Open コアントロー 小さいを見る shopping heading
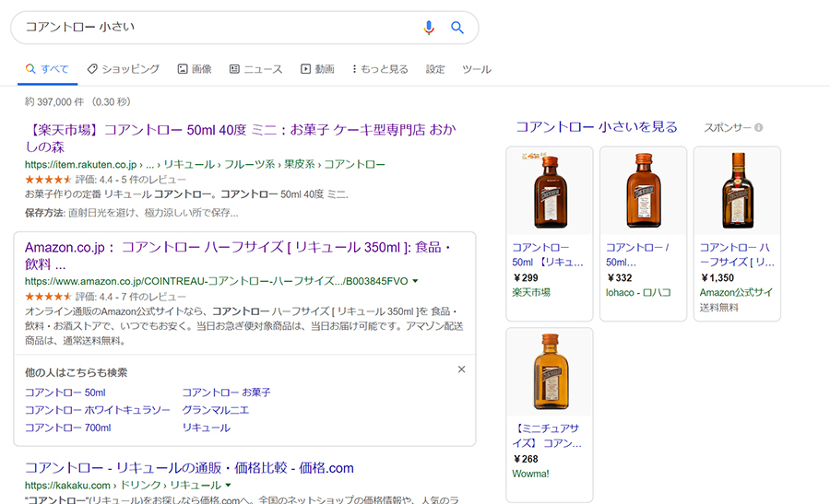Screen dimensions: 830x504 pos(597,127)
